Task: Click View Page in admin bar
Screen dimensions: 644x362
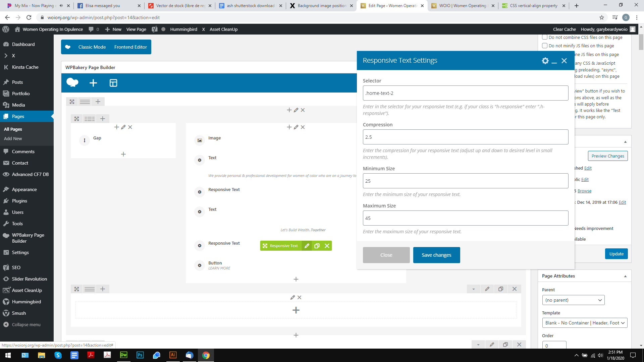Action: [136, 29]
